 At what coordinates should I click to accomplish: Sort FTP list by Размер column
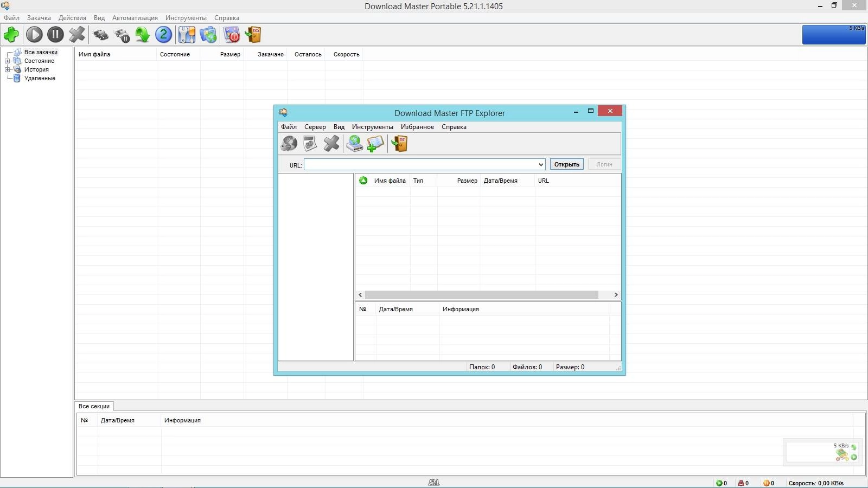(x=459, y=181)
